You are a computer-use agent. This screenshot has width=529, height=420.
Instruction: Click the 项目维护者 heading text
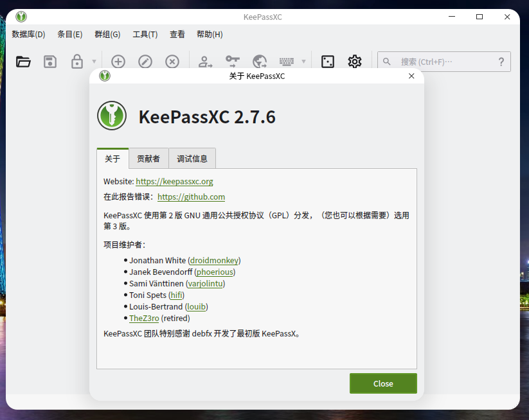tap(124, 245)
